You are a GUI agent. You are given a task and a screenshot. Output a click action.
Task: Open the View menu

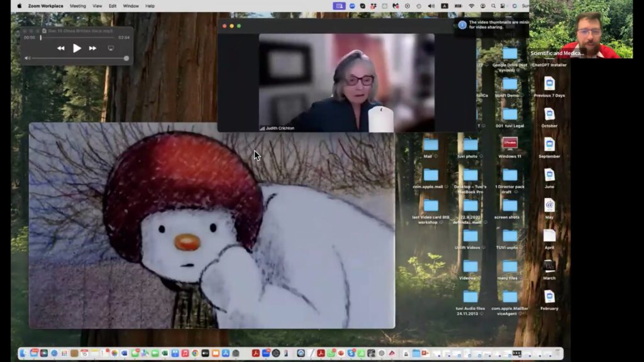tap(97, 6)
